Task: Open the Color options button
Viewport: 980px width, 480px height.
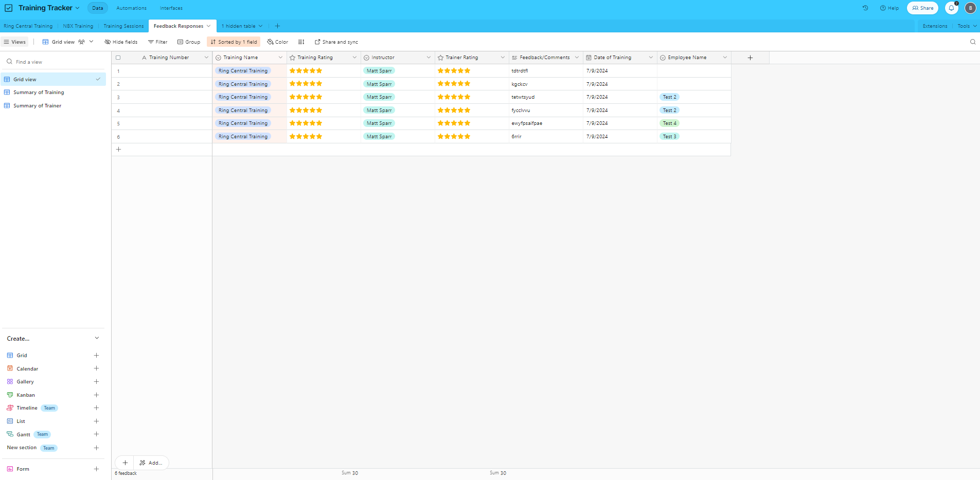Action: click(x=278, y=42)
